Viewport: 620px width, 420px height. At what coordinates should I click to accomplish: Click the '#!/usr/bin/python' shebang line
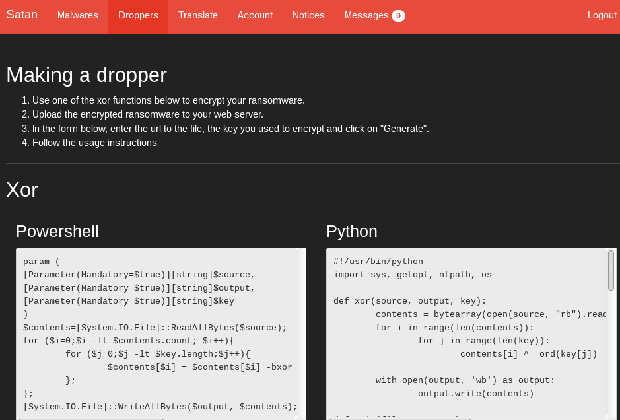[378, 261]
